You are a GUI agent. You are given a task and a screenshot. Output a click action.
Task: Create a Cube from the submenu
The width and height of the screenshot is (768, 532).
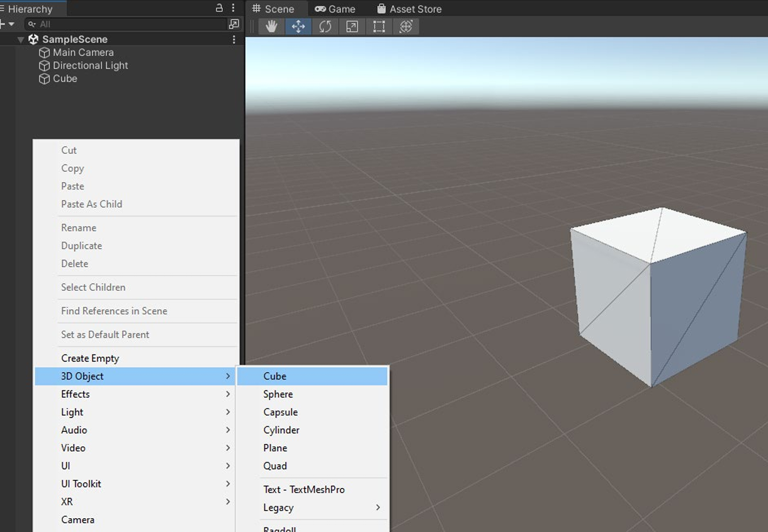coord(312,376)
